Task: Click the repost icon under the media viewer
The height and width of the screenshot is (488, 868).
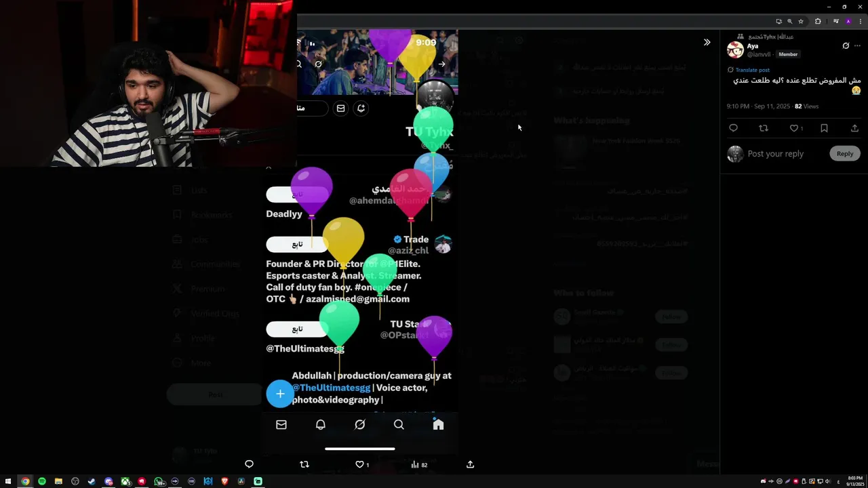Action: click(304, 464)
